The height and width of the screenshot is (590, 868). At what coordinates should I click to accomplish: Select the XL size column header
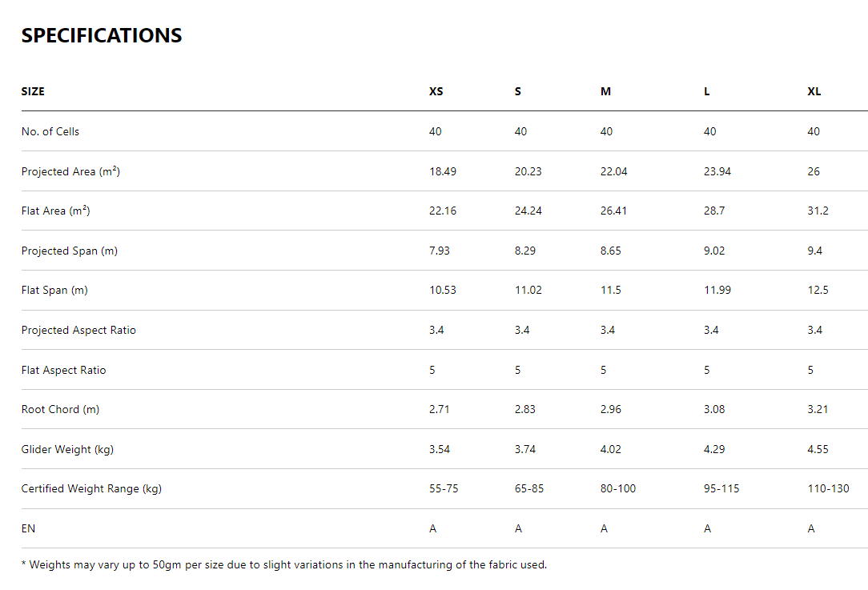(814, 91)
